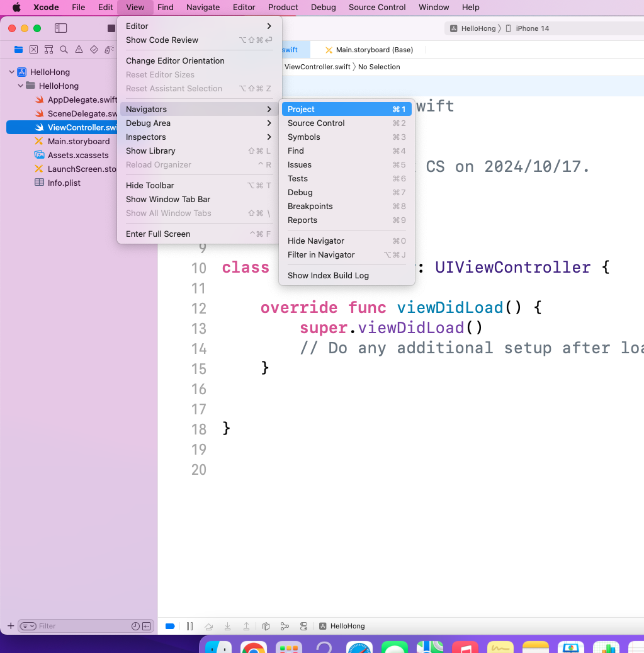This screenshot has height=653, width=644.
Task: Select Assets.xcassets in the navigator
Action: 72,155
